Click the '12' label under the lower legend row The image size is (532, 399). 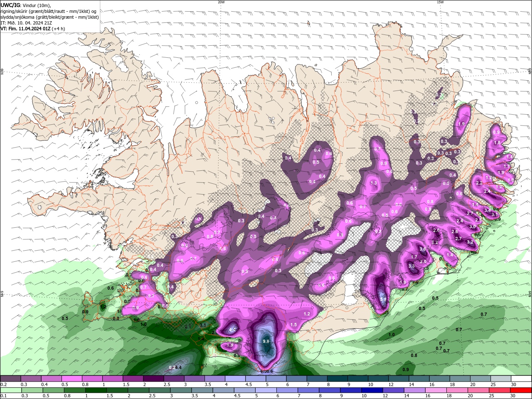click(385, 396)
